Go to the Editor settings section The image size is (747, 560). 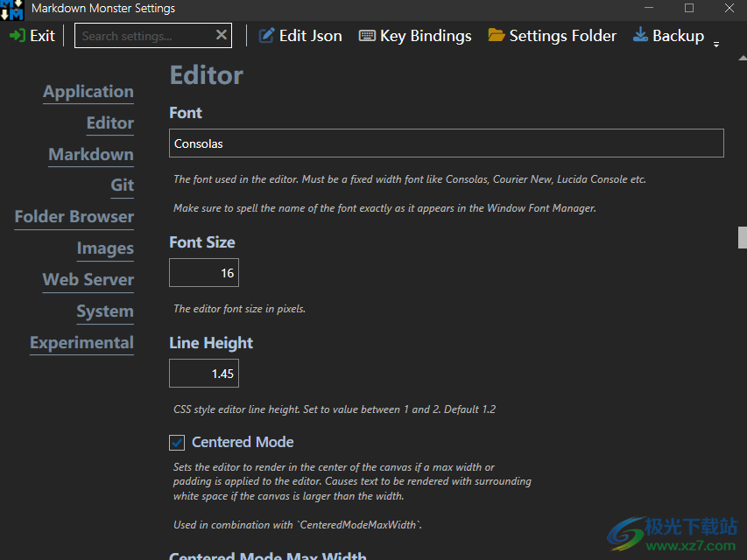[110, 122]
